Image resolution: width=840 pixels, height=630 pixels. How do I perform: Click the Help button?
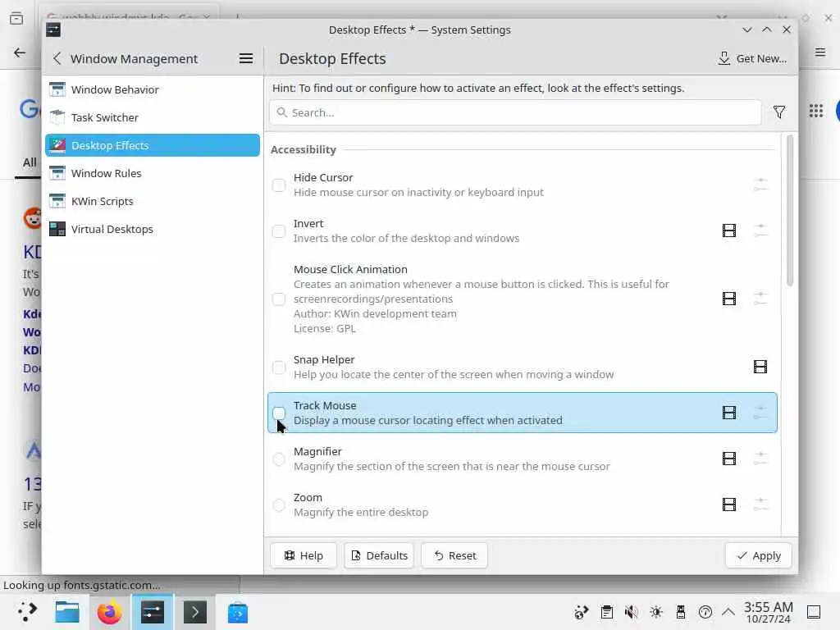304,555
